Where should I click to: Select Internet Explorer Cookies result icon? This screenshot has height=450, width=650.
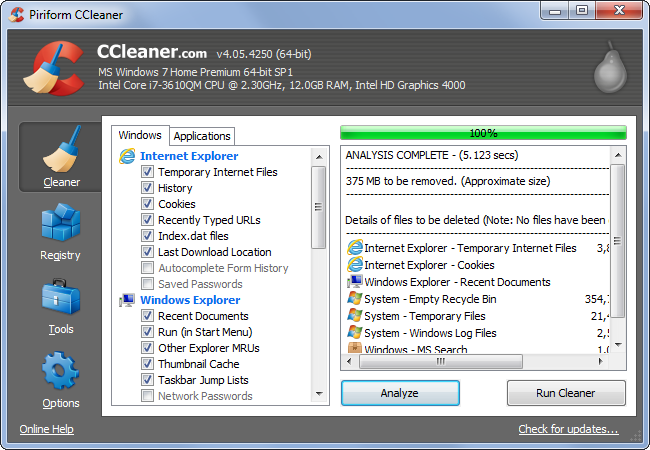(x=355, y=265)
